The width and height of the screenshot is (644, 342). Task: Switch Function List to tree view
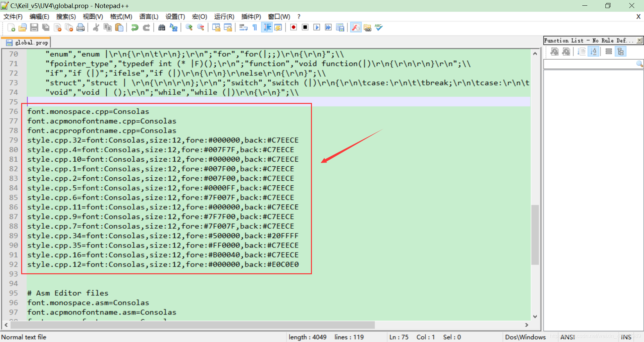tap(621, 52)
